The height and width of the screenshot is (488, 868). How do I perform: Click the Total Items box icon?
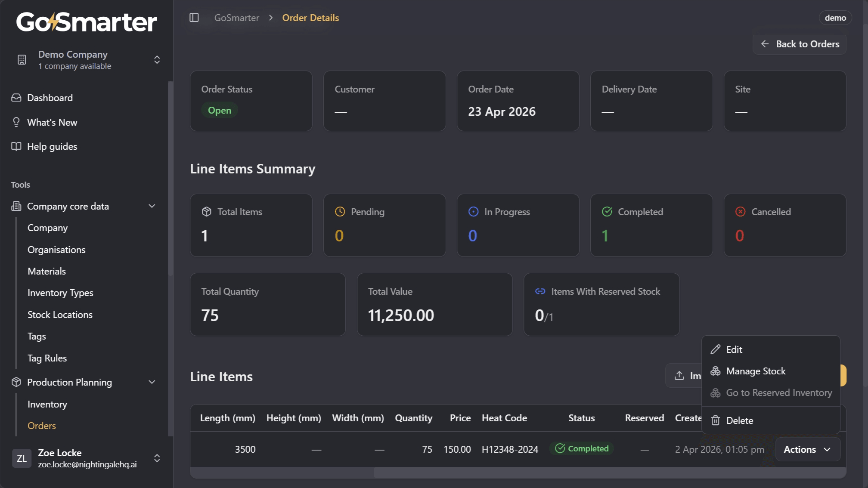(x=207, y=212)
